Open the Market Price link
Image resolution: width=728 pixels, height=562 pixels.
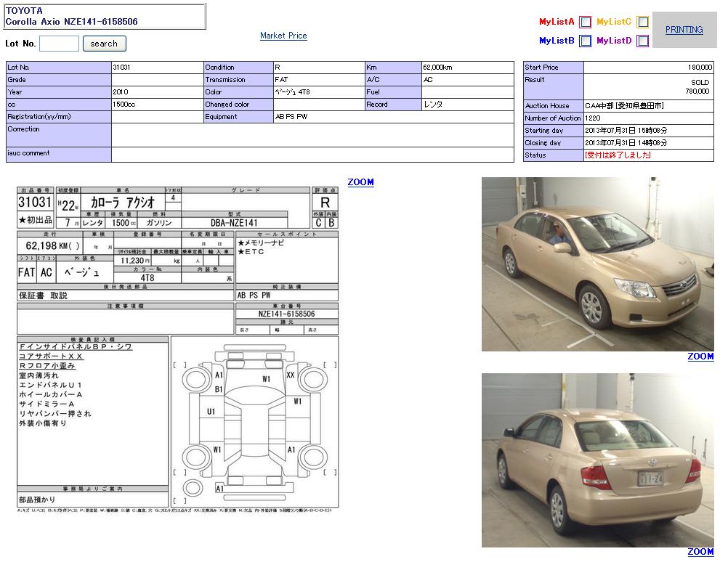[x=283, y=36]
